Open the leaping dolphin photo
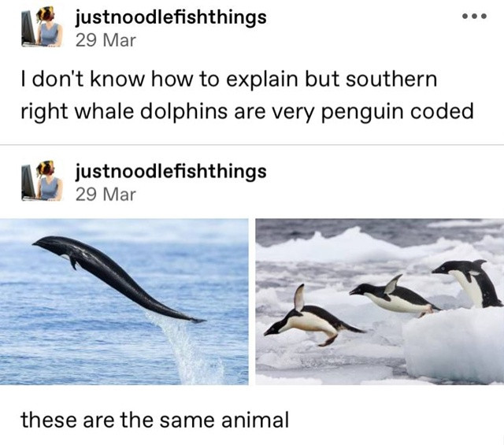Image resolution: width=504 pixels, height=445 pixels. click(x=124, y=302)
